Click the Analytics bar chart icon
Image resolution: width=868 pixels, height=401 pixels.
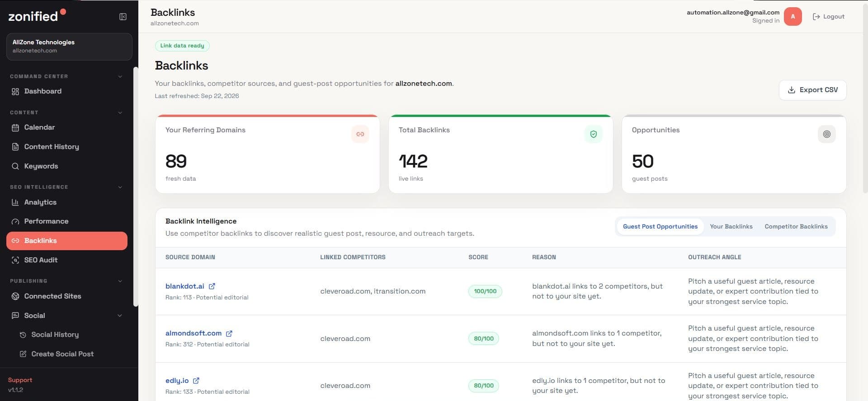pyautogui.click(x=15, y=202)
